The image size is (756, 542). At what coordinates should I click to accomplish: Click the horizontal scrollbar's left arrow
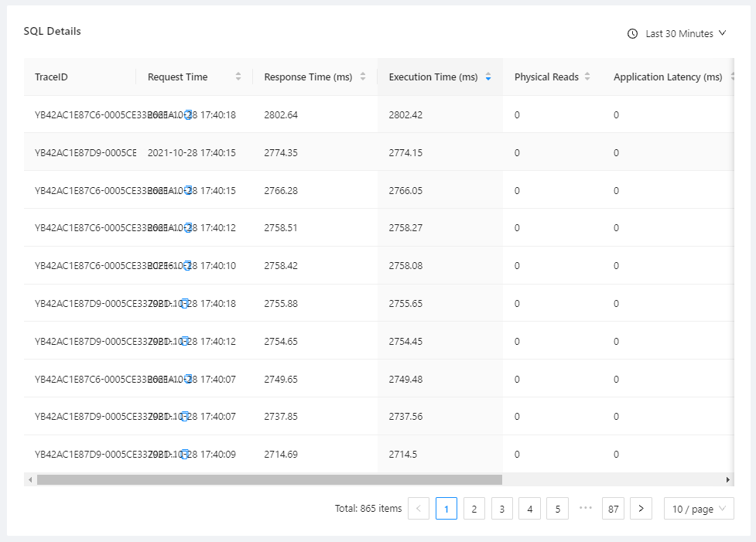pos(30,480)
